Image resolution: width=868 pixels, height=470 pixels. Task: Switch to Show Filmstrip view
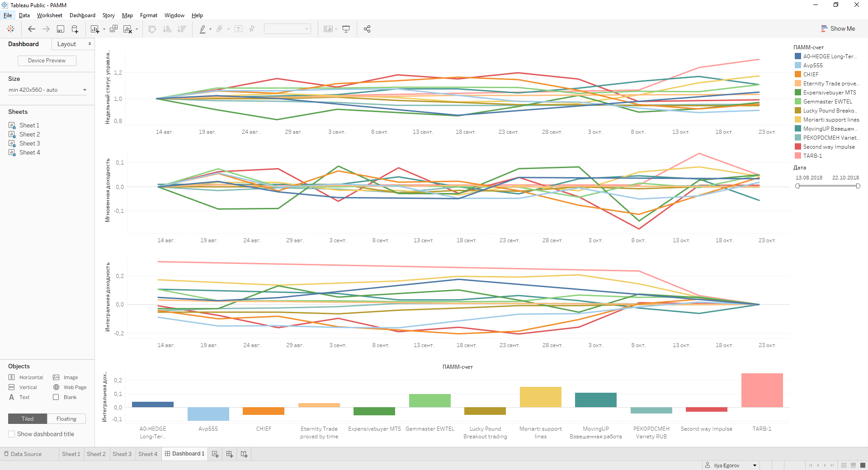[854, 465]
